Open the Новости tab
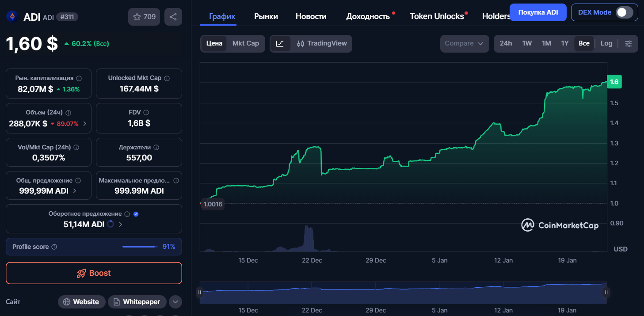 (311, 16)
